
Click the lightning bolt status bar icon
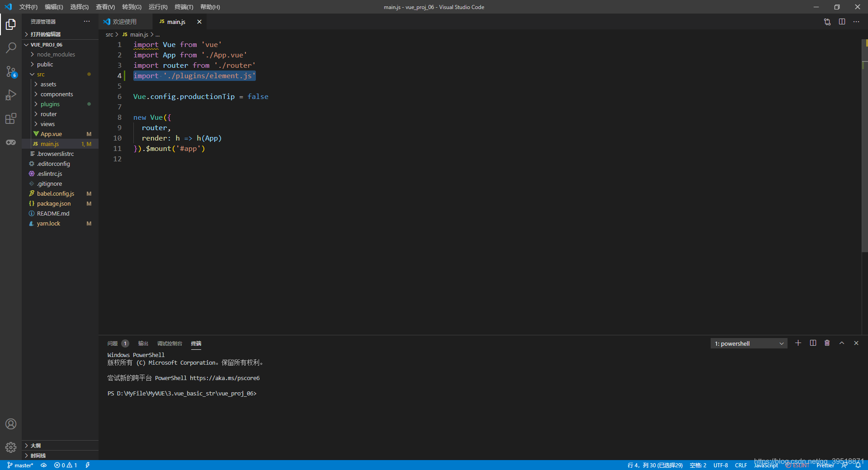coord(88,465)
